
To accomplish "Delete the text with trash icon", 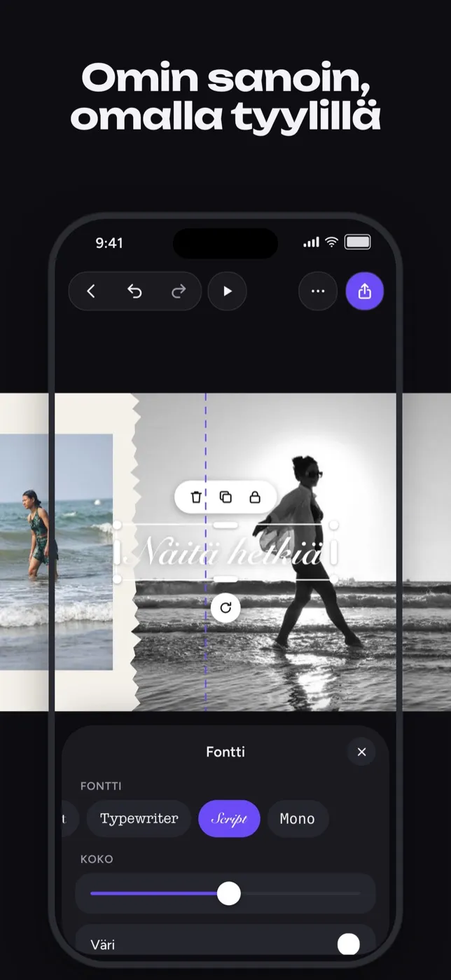I will (196, 497).
